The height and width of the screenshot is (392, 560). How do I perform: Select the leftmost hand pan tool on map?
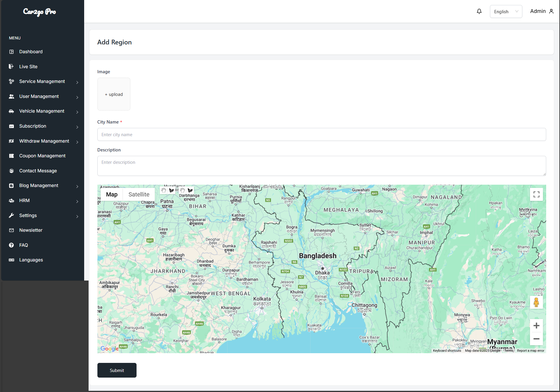(164, 190)
